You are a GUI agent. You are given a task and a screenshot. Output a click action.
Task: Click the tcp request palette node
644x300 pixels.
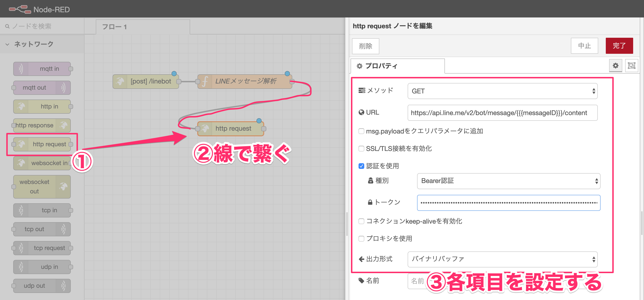[42, 248]
